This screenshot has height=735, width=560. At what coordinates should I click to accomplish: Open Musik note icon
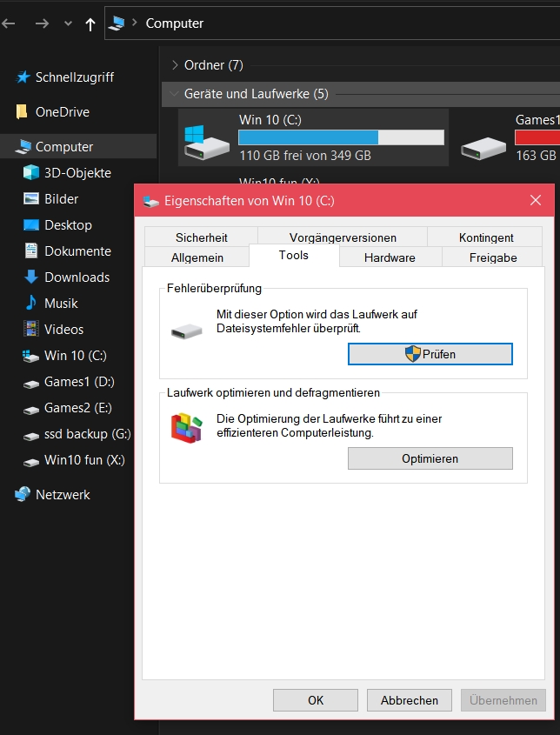point(31,303)
